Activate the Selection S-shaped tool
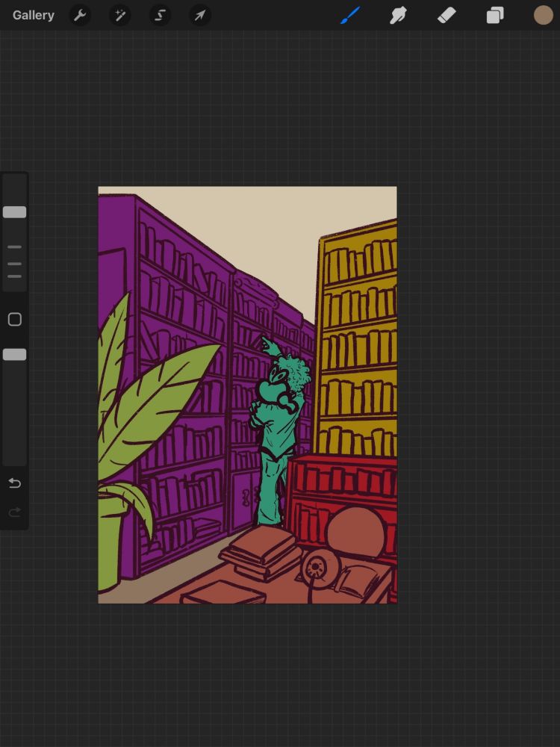Screen dimensions: 560x747 tap(160, 15)
